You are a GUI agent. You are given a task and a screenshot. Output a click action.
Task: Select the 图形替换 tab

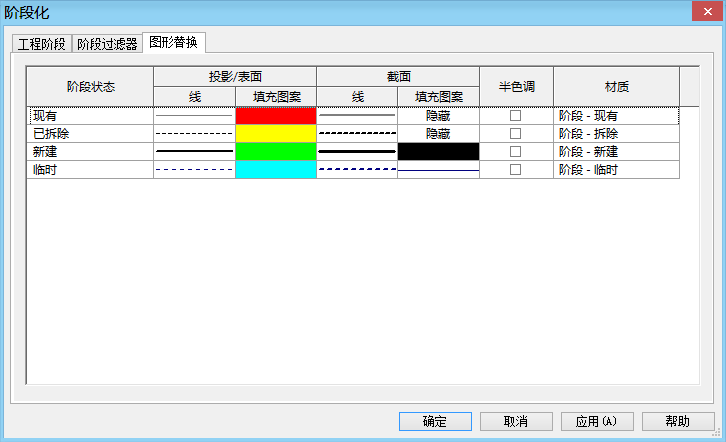[174, 43]
